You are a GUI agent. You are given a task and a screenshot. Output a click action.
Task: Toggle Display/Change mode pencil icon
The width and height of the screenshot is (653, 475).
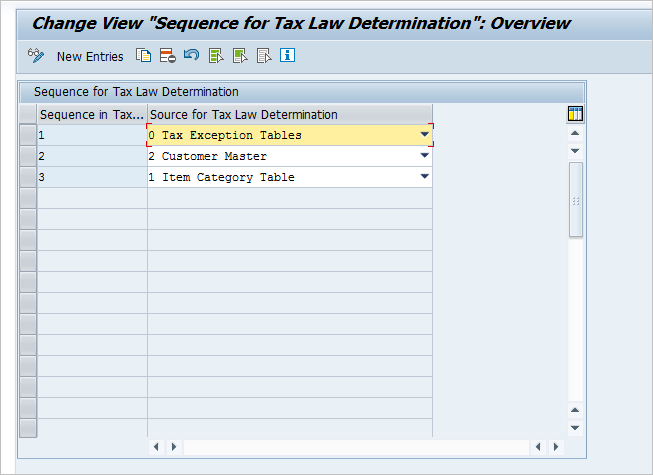[36, 55]
